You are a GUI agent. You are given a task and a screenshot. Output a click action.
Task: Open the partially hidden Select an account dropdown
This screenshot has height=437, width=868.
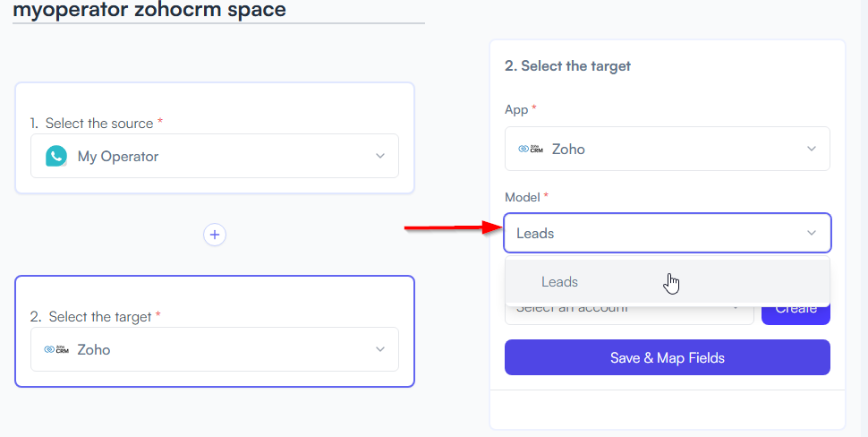[x=629, y=314]
